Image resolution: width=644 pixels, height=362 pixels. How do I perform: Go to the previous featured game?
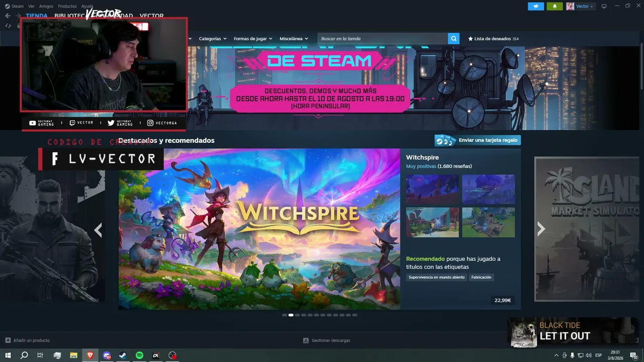pyautogui.click(x=98, y=230)
